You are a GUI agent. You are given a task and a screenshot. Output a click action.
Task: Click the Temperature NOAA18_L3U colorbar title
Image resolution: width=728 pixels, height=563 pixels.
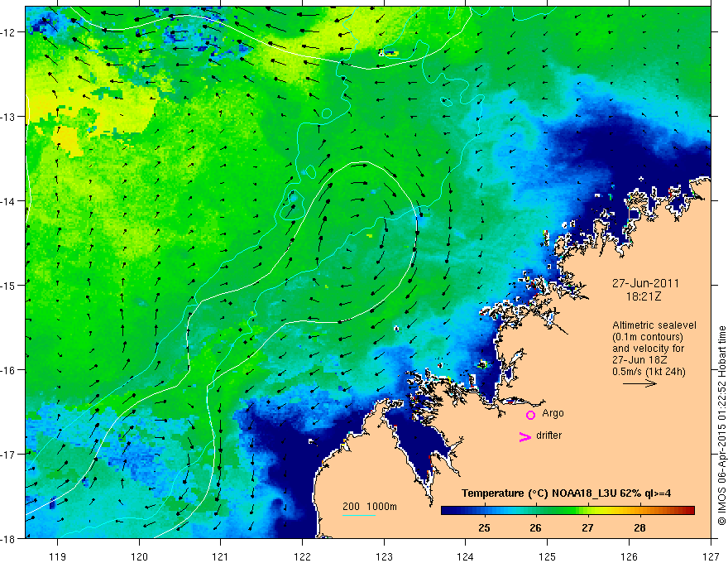(x=566, y=493)
